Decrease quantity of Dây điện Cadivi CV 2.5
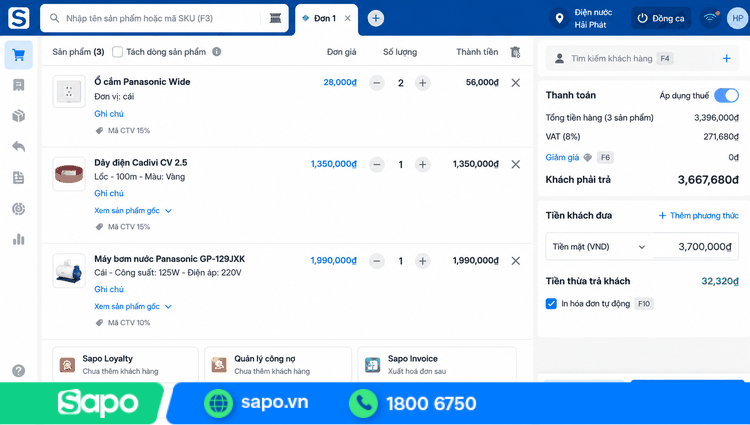 tap(377, 165)
